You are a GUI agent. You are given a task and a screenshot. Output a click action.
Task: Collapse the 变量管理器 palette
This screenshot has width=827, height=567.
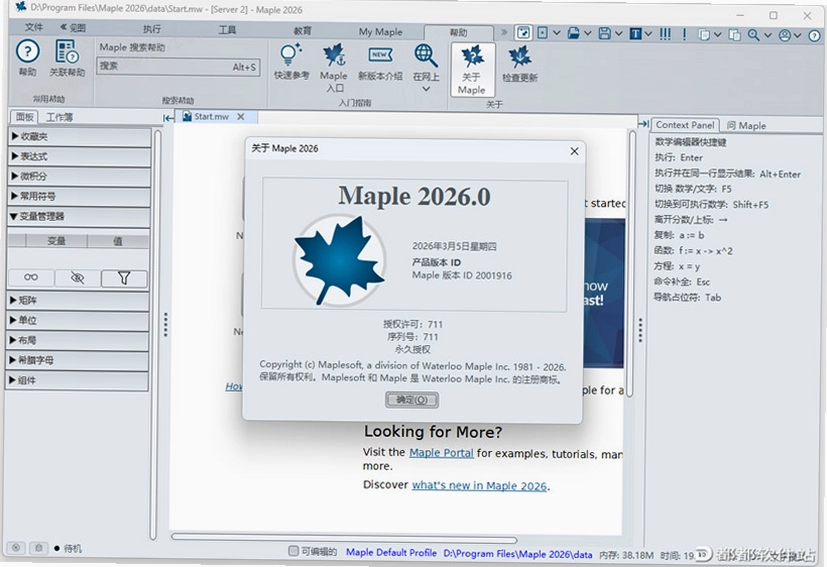[79, 216]
